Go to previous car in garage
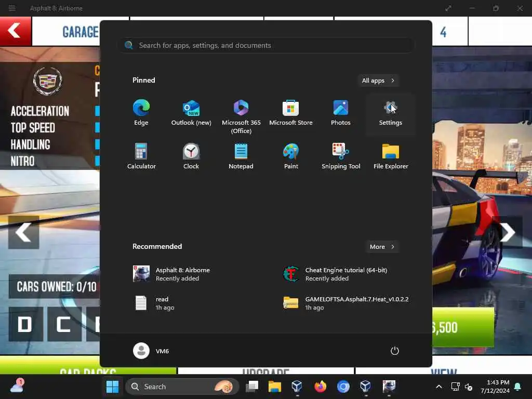Viewport: 532px width, 399px height. 23,232
